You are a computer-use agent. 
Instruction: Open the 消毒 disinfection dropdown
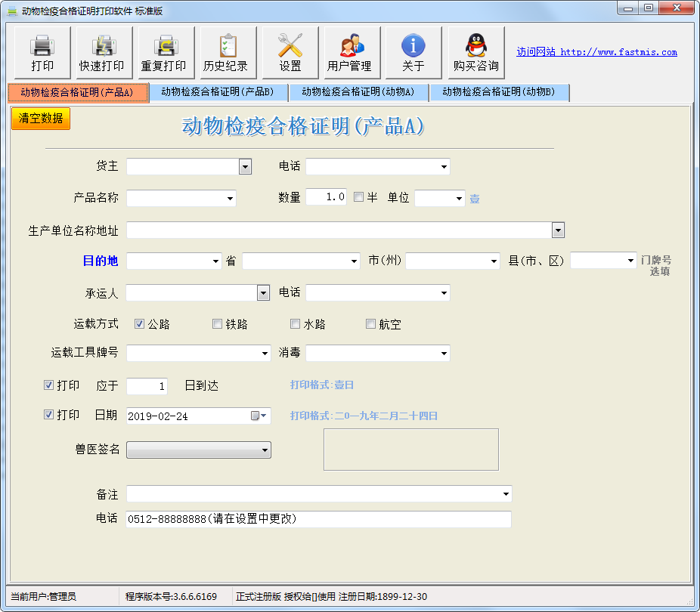point(444,354)
